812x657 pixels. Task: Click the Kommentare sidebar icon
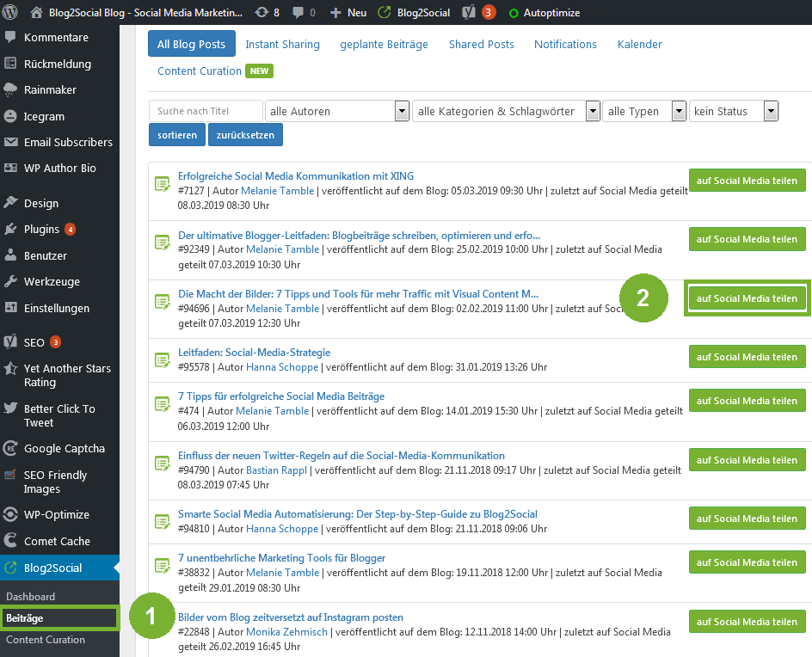pos(10,37)
